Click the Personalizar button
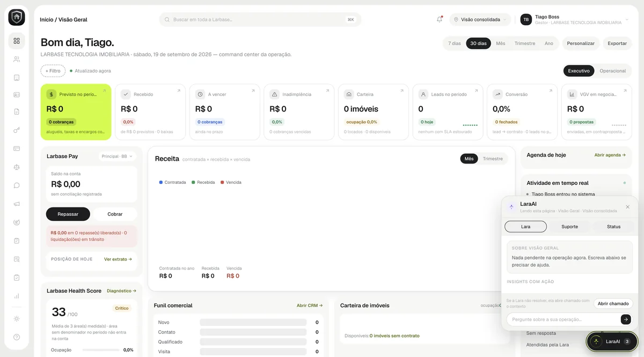Screen dimensions: 644x357 pos(581,43)
